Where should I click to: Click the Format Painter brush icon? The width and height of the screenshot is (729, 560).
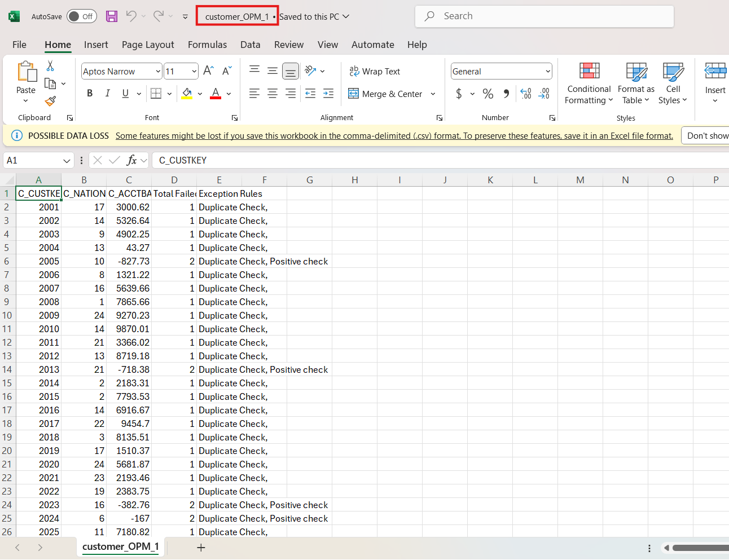coord(50,102)
